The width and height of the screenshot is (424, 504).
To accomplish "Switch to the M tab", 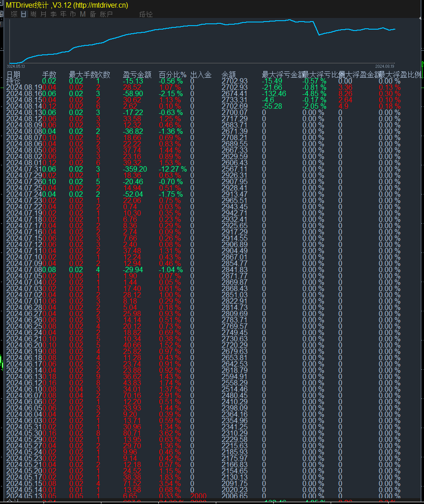I will point(83,14).
